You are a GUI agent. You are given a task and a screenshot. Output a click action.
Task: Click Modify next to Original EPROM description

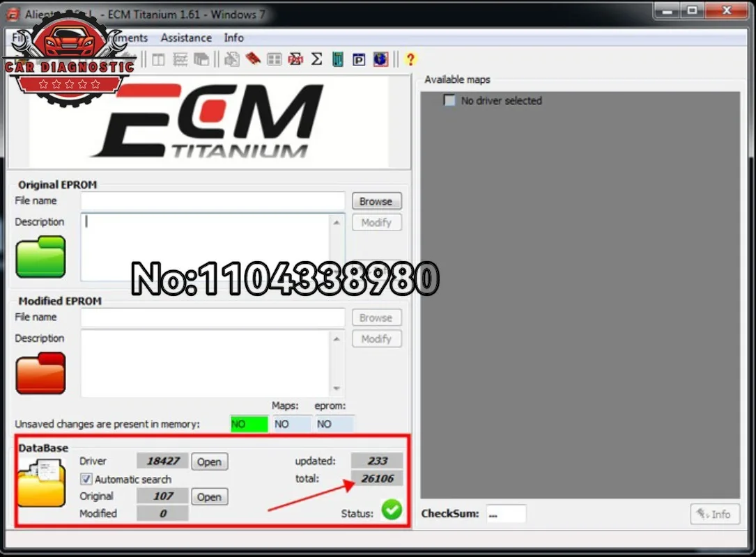376,223
